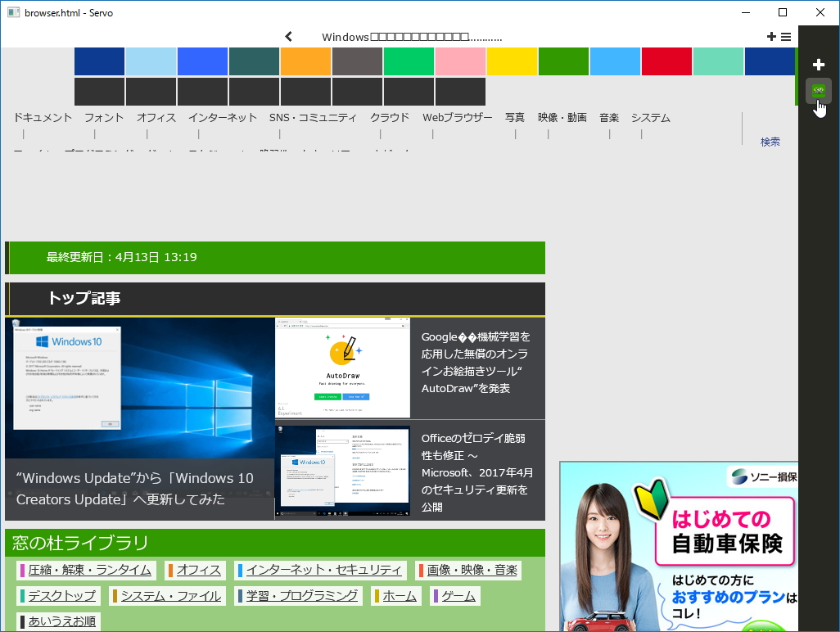Click the red tab square in the tab strip
The width and height of the screenshot is (840, 632).
pos(666,61)
